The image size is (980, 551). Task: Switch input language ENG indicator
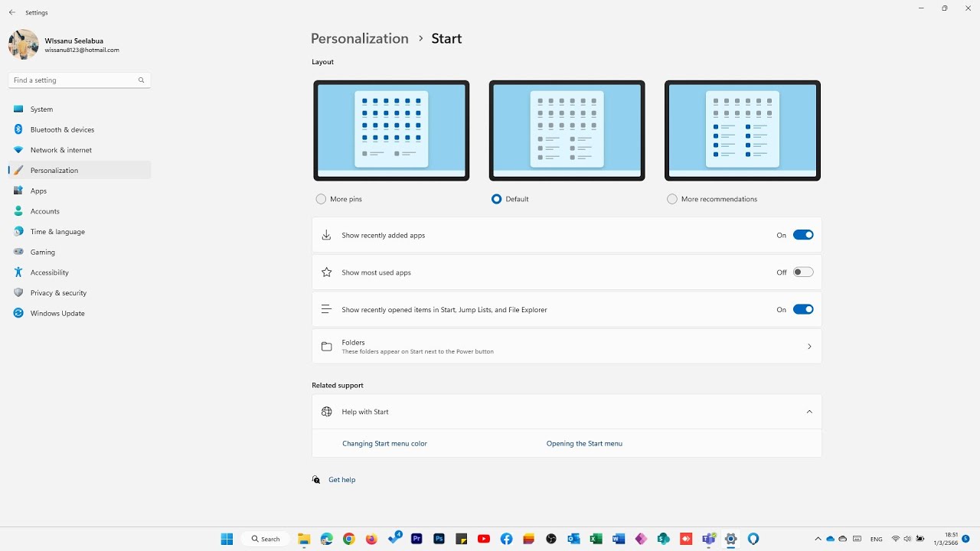pos(877,540)
